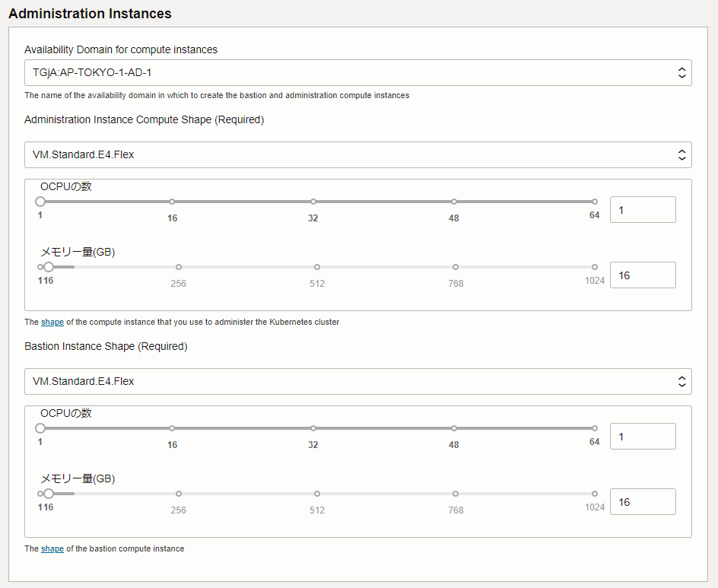Set Bastion memory slider to 768 mark
Screen dimensions: 718x588
pos(456,494)
